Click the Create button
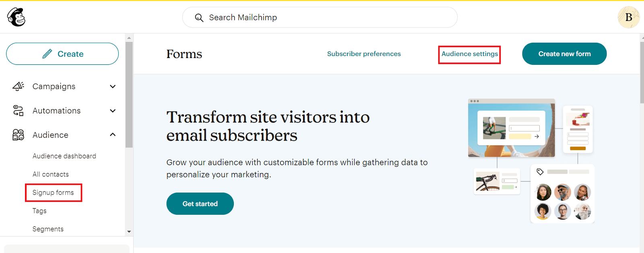The height and width of the screenshot is (253, 644). pos(62,54)
